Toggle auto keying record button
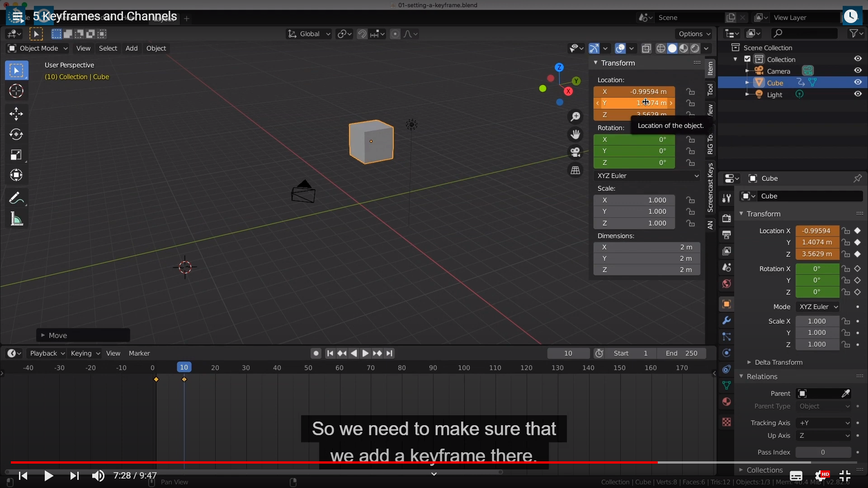Screen dimensions: 868x488 click(316, 353)
